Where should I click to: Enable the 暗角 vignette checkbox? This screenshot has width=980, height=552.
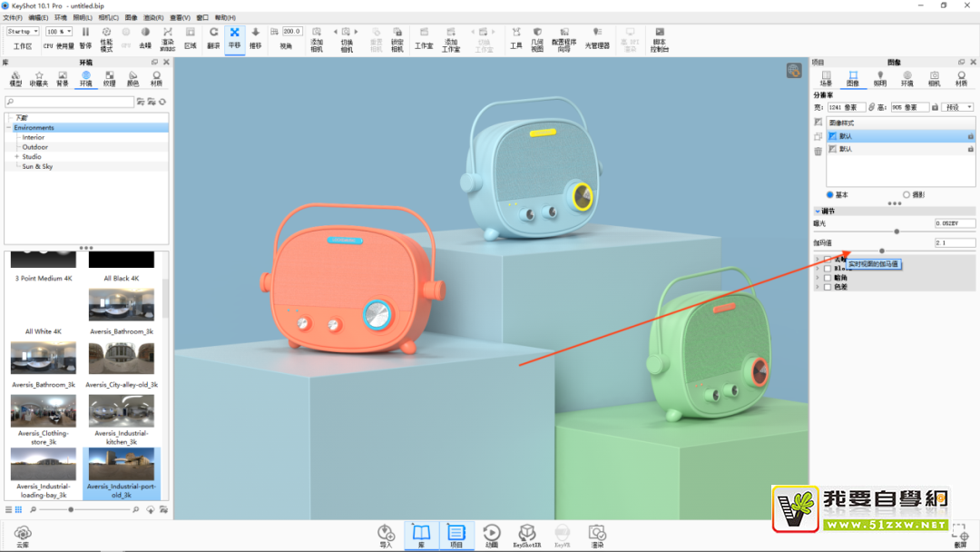[x=828, y=278]
